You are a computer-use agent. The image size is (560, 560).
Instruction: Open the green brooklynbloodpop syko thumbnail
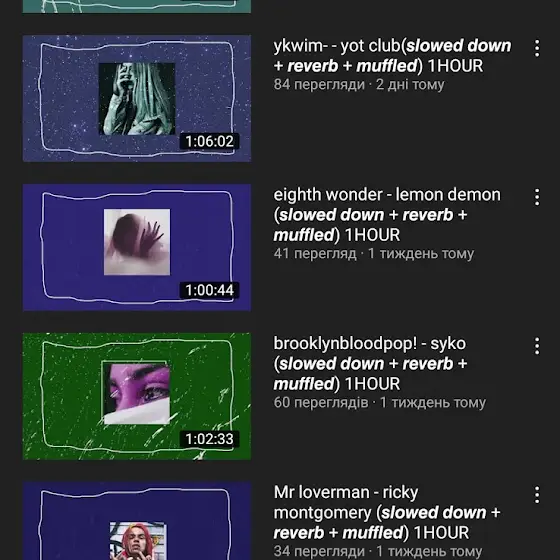tap(137, 396)
